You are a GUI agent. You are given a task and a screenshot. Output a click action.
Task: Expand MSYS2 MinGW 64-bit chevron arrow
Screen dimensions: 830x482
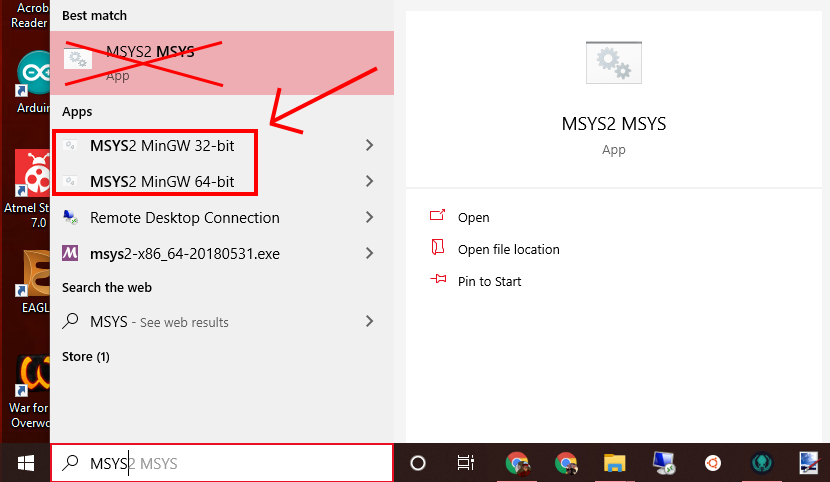tap(369, 181)
